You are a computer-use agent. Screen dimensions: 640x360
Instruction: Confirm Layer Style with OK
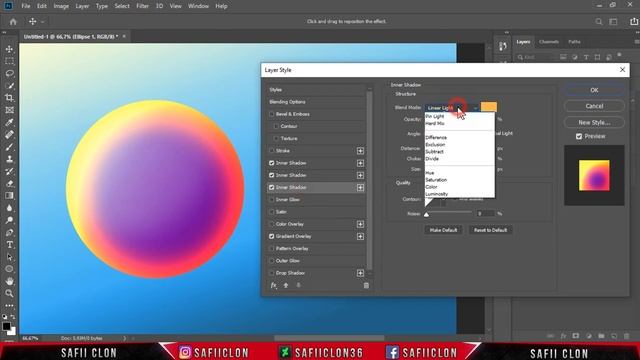(x=594, y=90)
